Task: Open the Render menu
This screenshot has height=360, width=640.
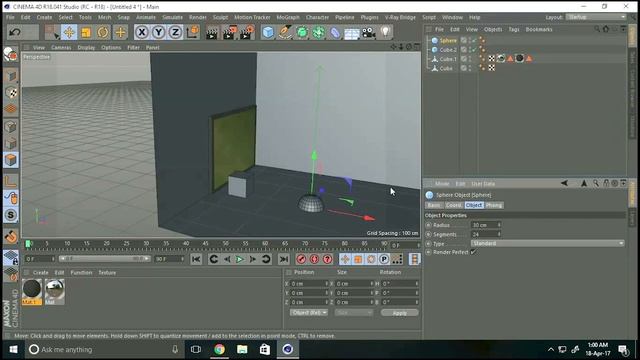Action: [x=198, y=18]
